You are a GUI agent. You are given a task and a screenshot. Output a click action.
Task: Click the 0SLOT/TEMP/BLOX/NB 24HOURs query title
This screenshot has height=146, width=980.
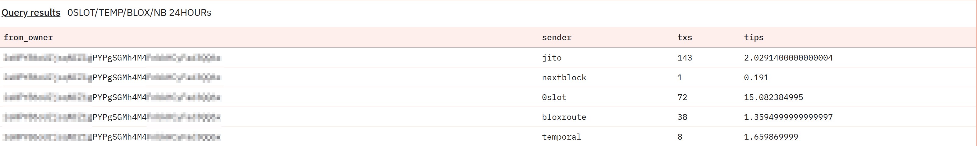tap(139, 12)
